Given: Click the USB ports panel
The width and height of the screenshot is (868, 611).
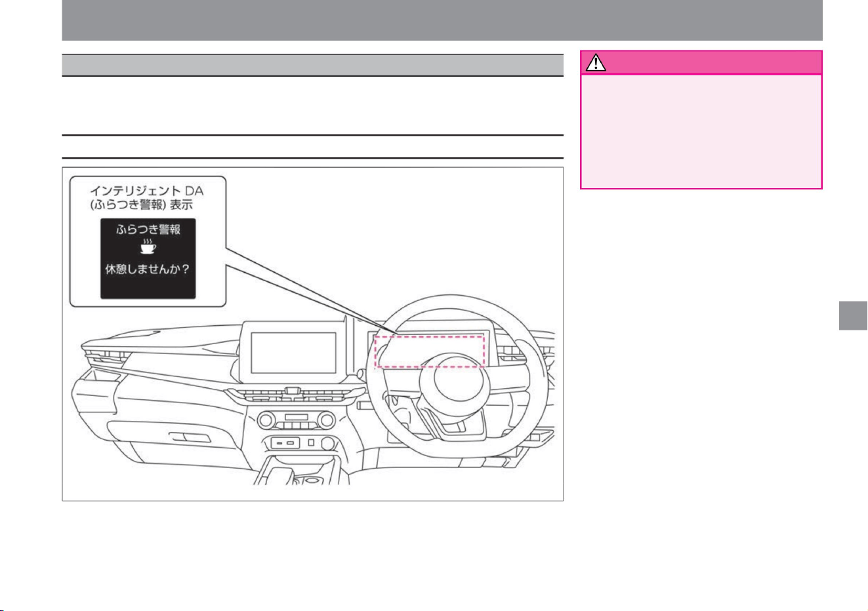Looking at the screenshot, I should click(286, 444).
